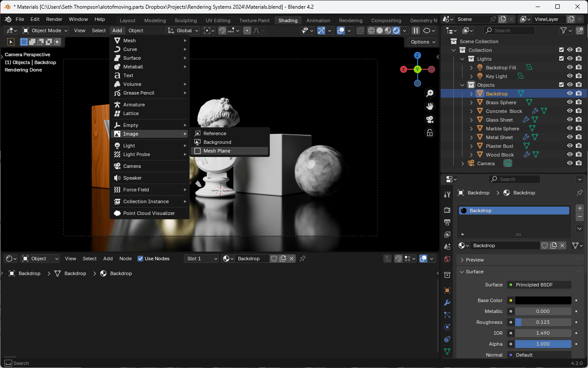Uncheck the Objects collection checkbox
The image size is (588, 368).
[x=561, y=85]
